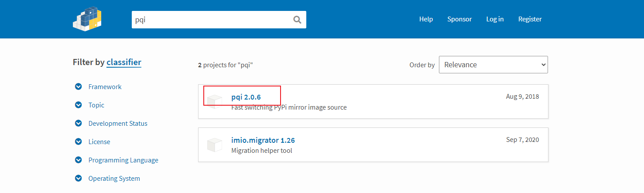Click the package cube icon beside imio.migrator
Viewport: 644px width, 193px height.
tap(215, 145)
